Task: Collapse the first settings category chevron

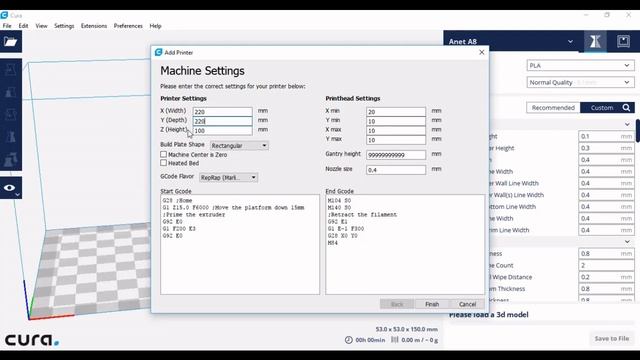Action: coord(627,124)
